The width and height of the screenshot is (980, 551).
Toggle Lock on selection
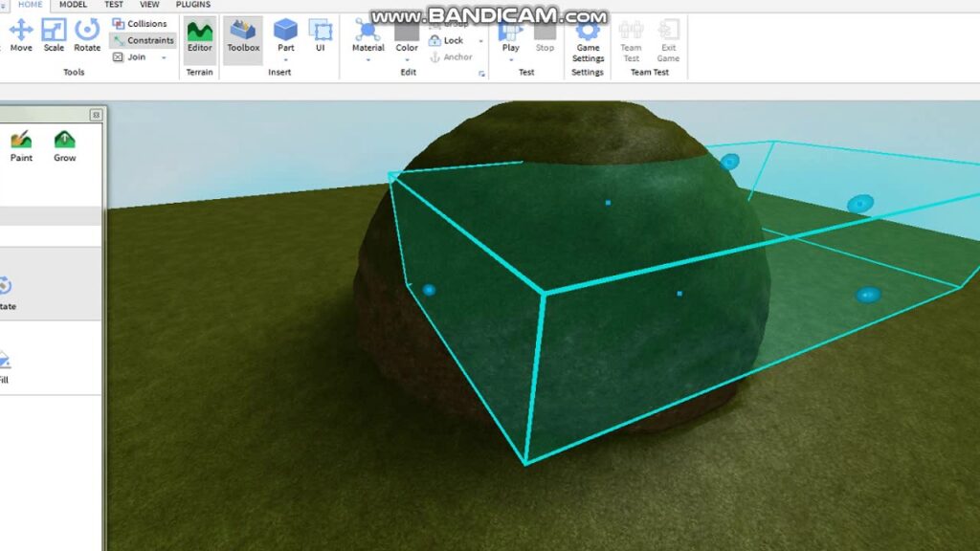446,40
